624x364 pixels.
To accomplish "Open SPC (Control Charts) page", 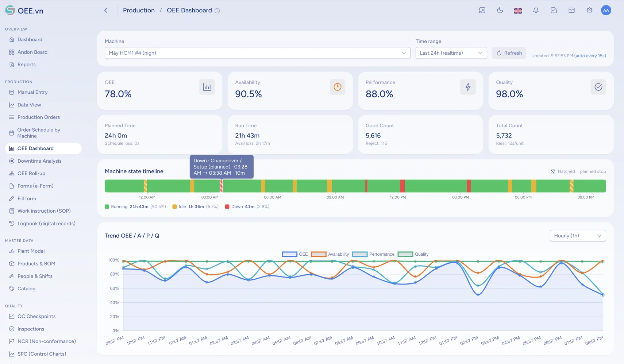I will [x=43, y=354].
